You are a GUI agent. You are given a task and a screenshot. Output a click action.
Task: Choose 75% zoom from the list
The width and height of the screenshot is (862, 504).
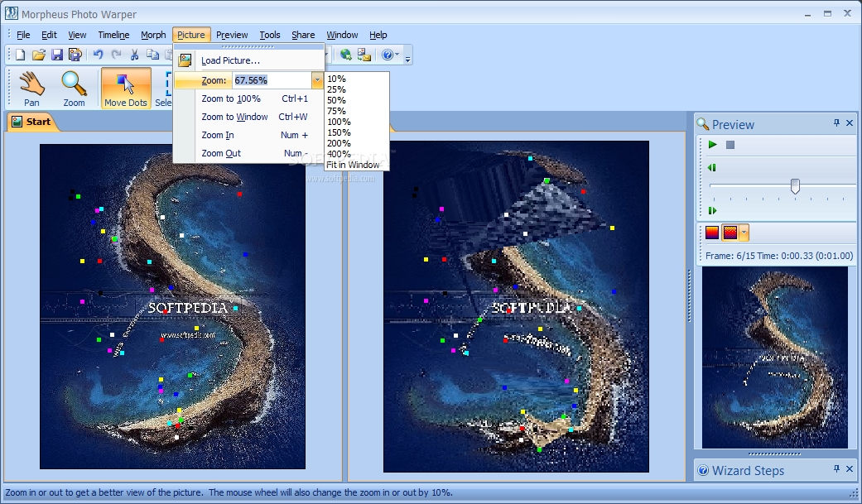[336, 111]
